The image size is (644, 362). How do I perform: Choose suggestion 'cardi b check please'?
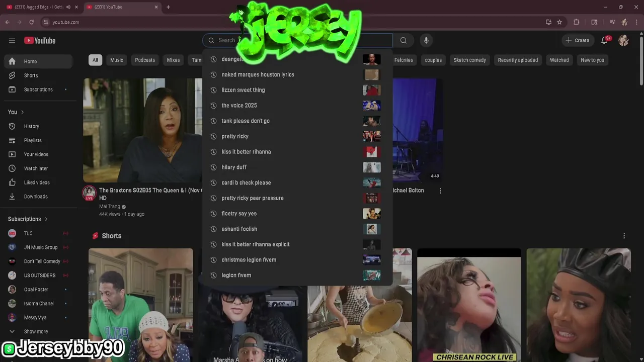pyautogui.click(x=297, y=183)
